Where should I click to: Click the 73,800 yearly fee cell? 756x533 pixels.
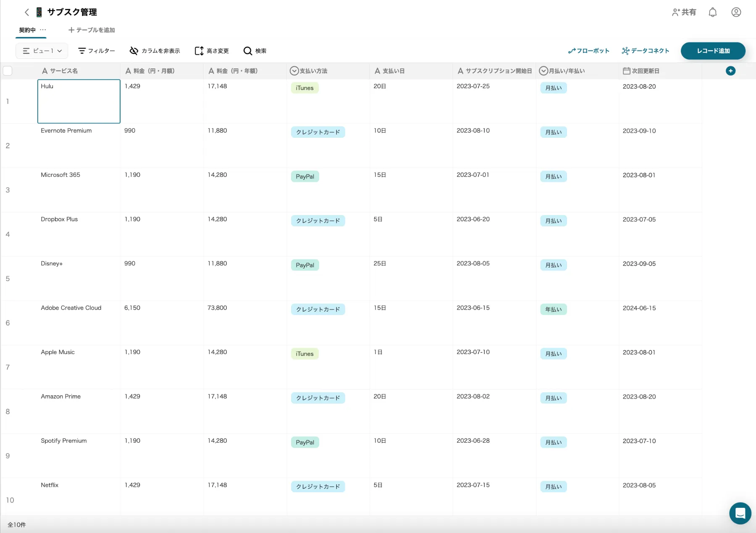245,323
